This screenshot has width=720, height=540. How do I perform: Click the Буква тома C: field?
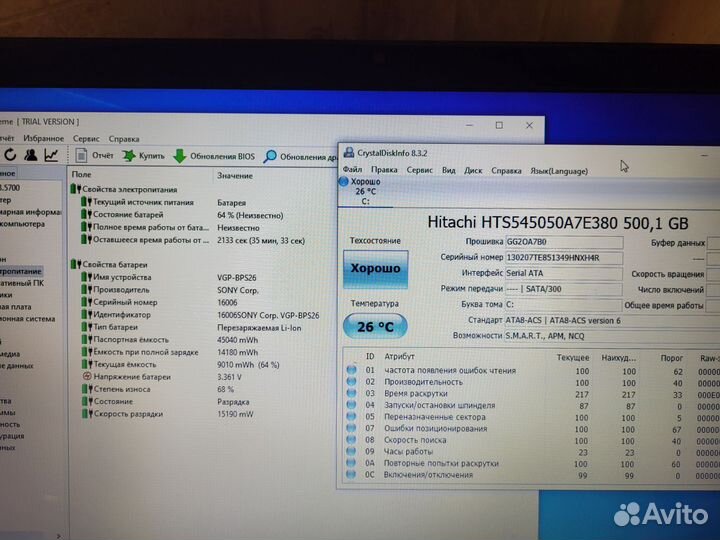(x=563, y=305)
